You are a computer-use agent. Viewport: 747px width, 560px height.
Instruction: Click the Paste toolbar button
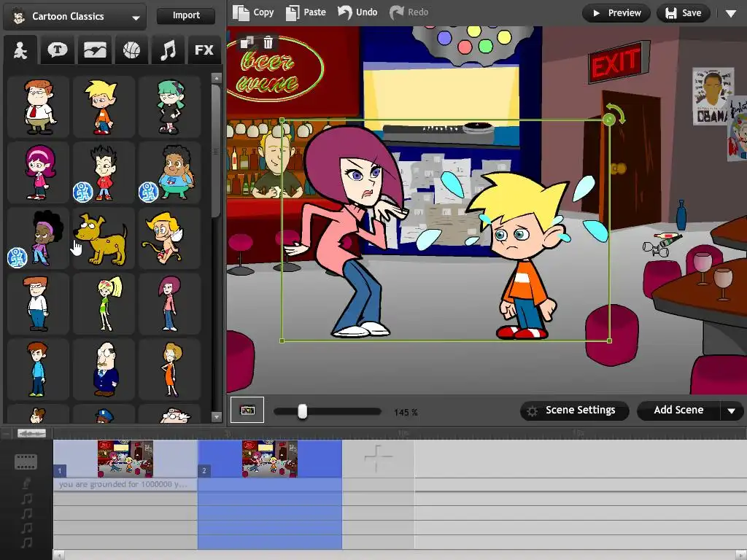(x=306, y=12)
